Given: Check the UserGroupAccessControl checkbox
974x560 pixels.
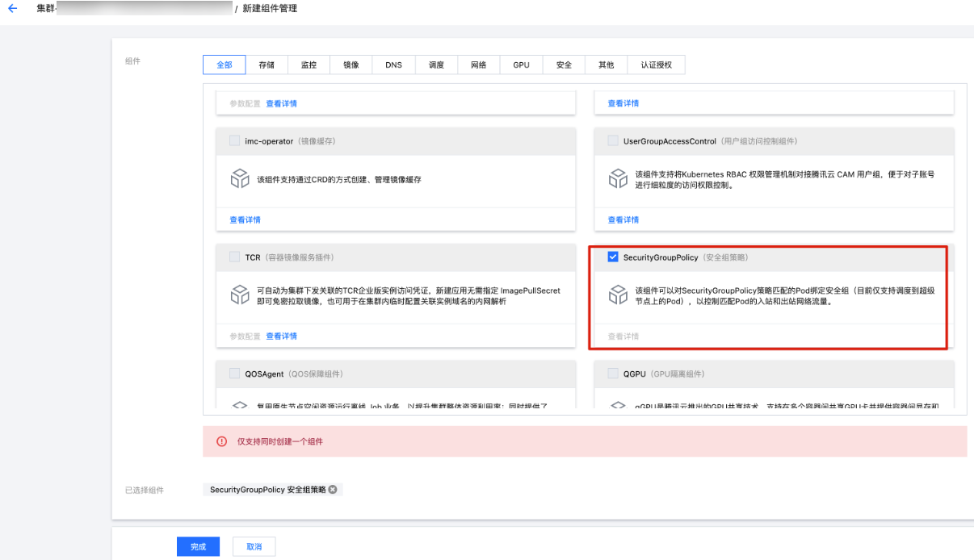Looking at the screenshot, I should [x=613, y=141].
